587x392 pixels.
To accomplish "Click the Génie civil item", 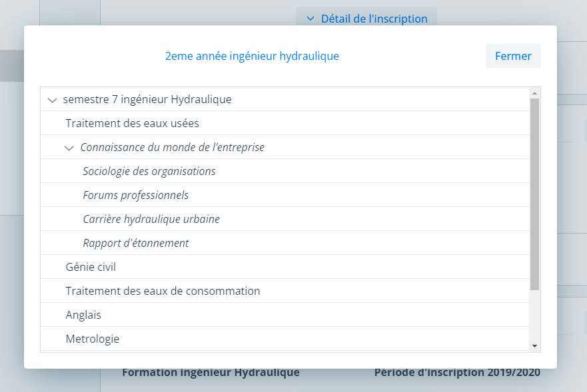I will [x=91, y=267].
